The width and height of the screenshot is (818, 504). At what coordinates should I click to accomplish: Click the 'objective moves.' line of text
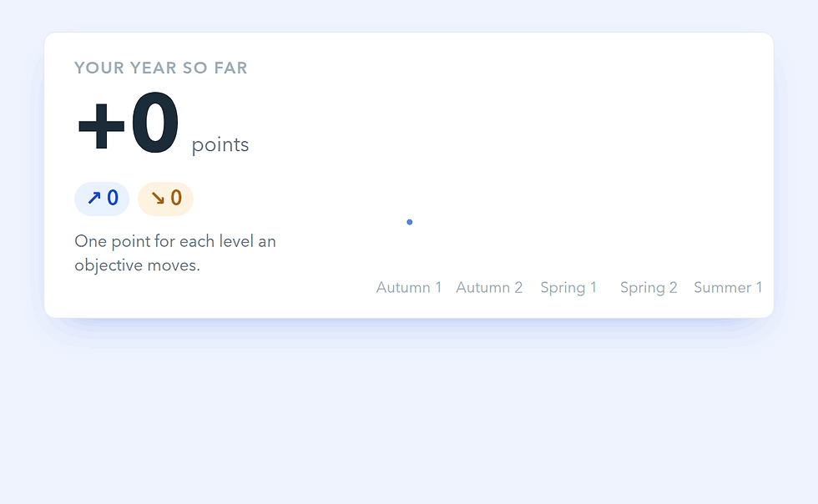(x=137, y=265)
